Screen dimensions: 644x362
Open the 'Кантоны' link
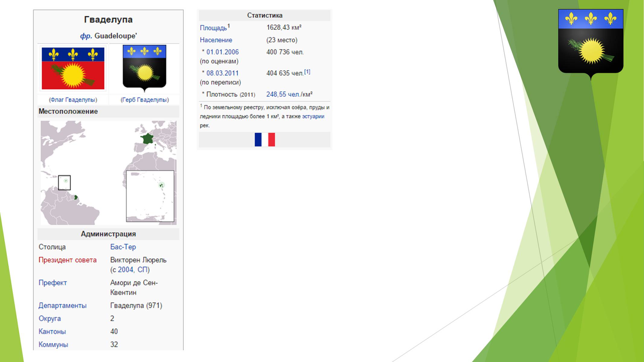(x=52, y=332)
